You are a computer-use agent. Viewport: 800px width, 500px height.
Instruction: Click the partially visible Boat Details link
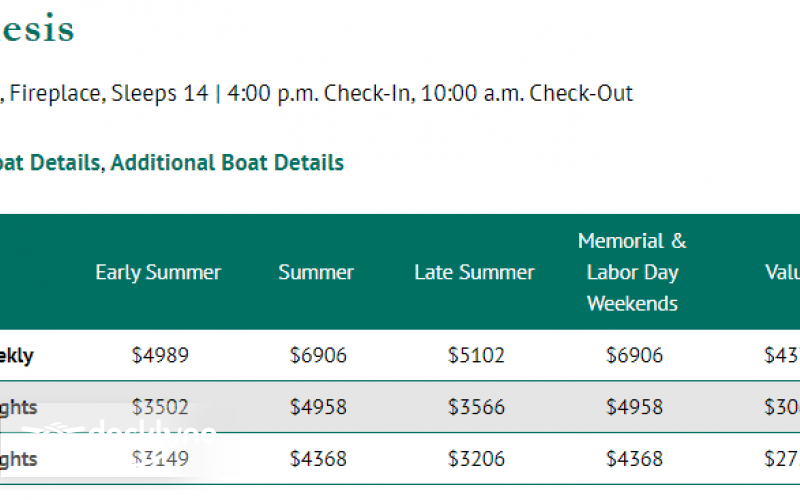[50, 162]
